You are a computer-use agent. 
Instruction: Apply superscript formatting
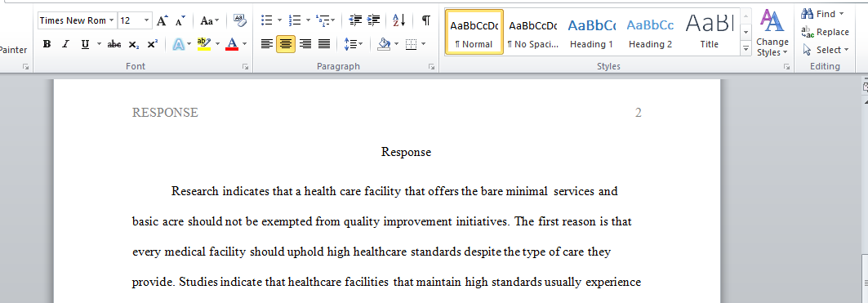point(152,44)
